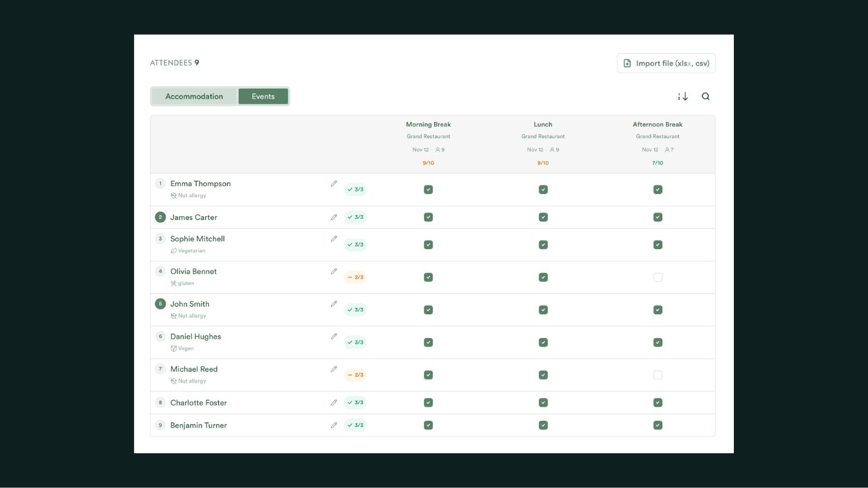The image size is (868, 488).
Task: Uncheck Emma Thompson's Morning Break
Action: pyautogui.click(x=428, y=189)
